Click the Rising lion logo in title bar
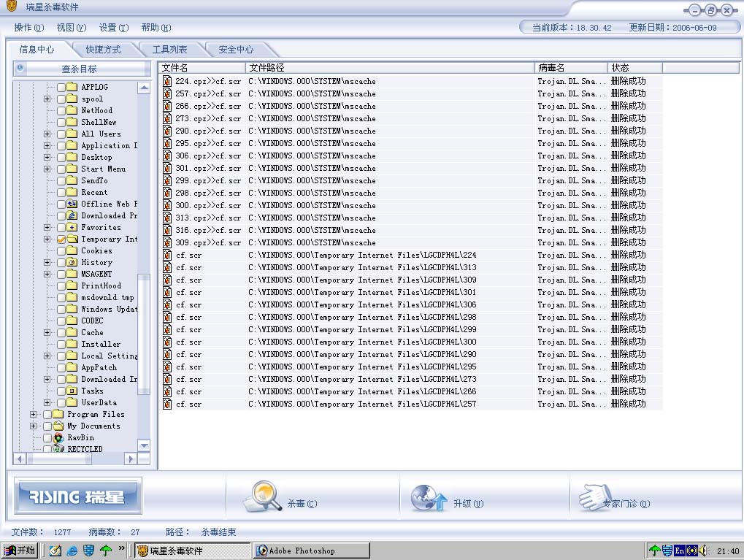Viewport: 744px width, 560px height. [12, 6]
